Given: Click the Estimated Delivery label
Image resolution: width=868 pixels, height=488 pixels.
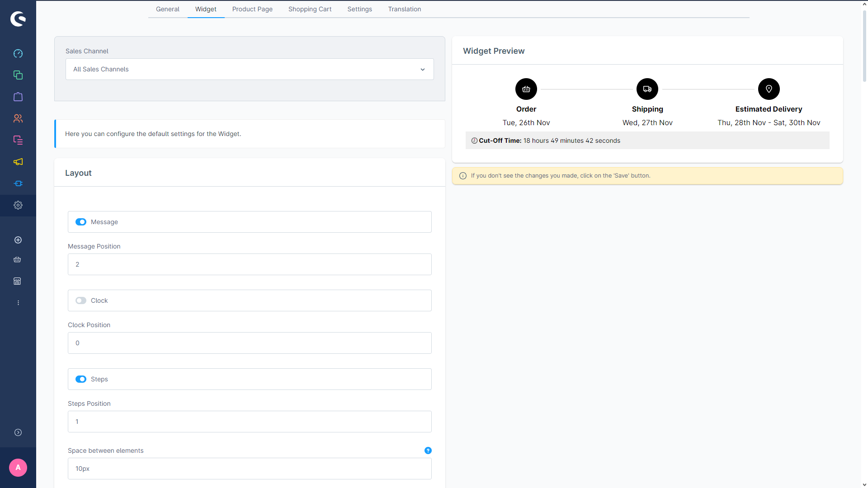Looking at the screenshot, I should [769, 109].
